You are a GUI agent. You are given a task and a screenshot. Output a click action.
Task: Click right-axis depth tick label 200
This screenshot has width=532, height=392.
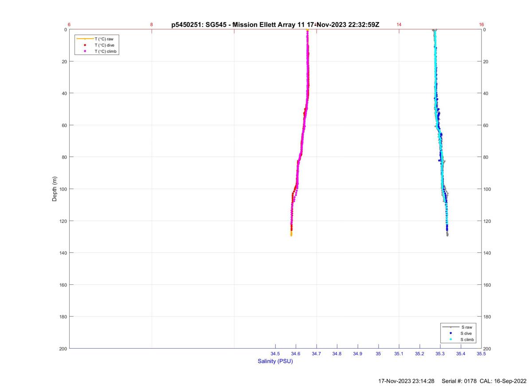[488, 349]
